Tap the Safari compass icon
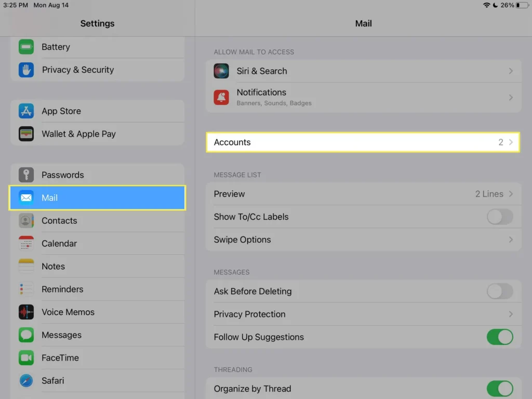Viewport: 532px width, 399px height. click(x=26, y=381)
